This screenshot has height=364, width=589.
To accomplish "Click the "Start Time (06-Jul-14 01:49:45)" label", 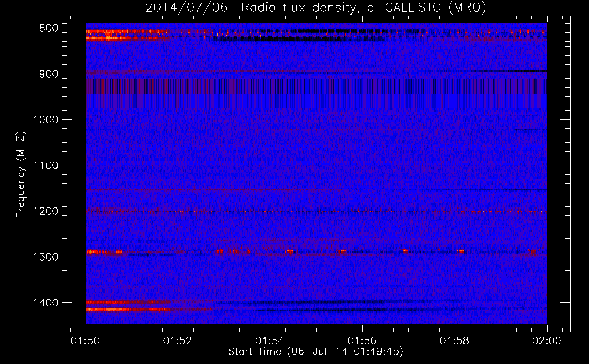I will 316,352.
